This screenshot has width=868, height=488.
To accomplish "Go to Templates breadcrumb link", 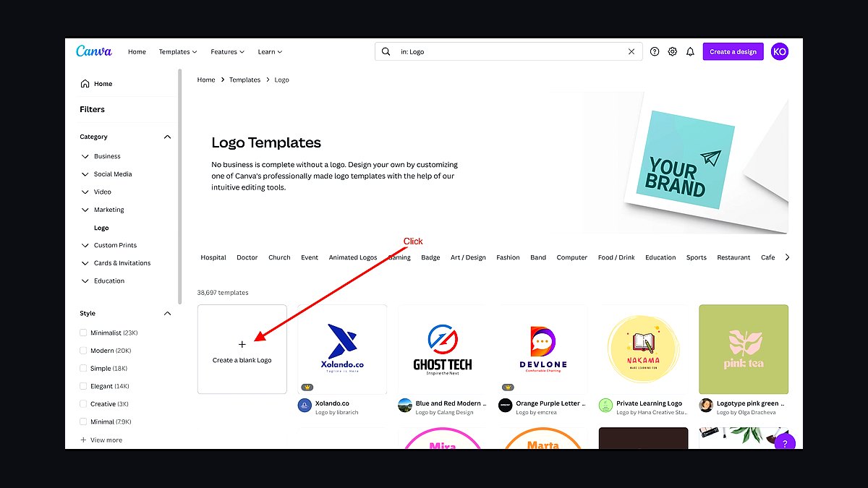I will pyautogui.click(x=244, y=80).
